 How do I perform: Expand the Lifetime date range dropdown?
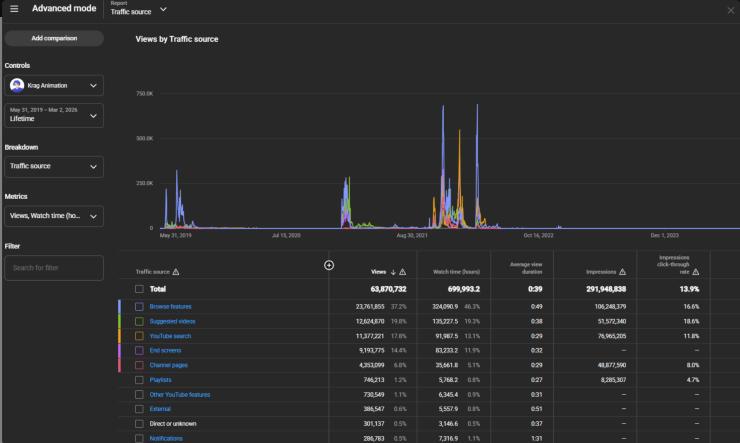[x=54, y=115]
